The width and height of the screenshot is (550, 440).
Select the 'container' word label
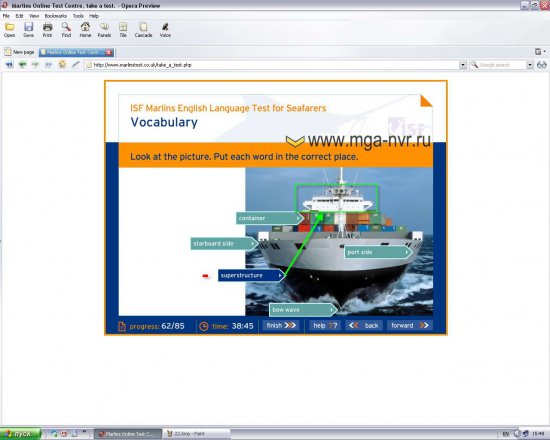[269, 218]
